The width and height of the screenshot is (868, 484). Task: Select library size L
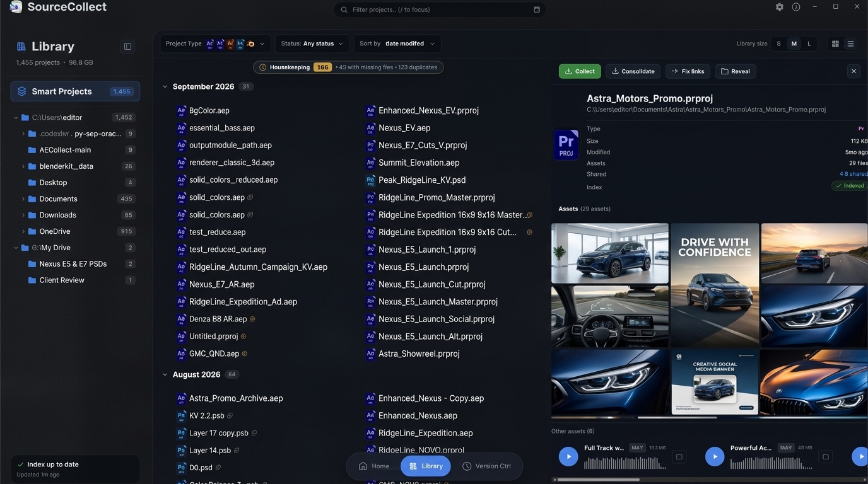point(809,44)
